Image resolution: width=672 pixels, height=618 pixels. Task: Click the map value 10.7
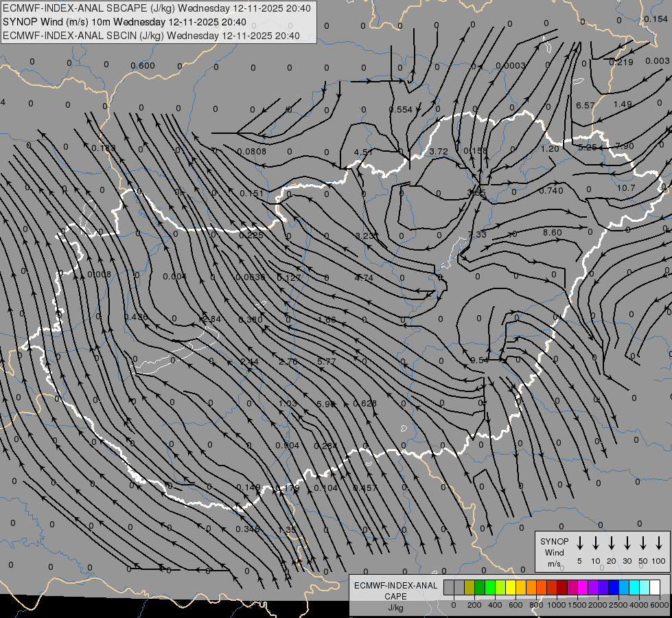(x=626, y=188)
